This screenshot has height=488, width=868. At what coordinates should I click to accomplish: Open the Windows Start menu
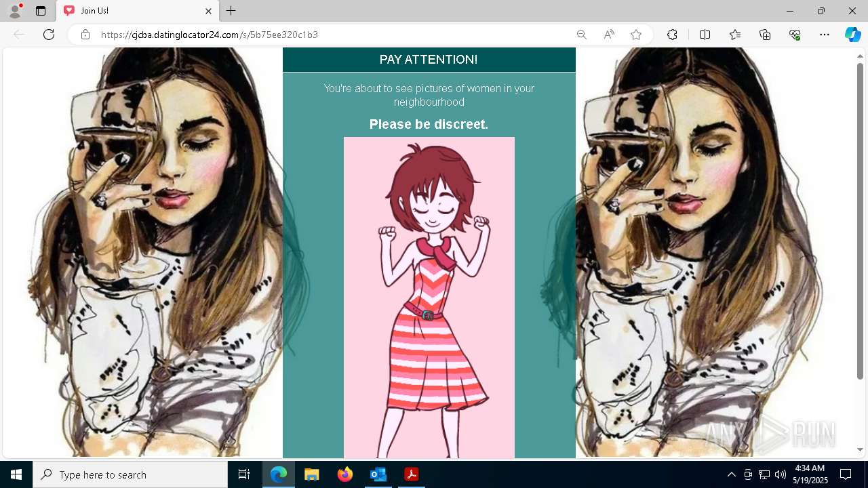pos(16,474)
